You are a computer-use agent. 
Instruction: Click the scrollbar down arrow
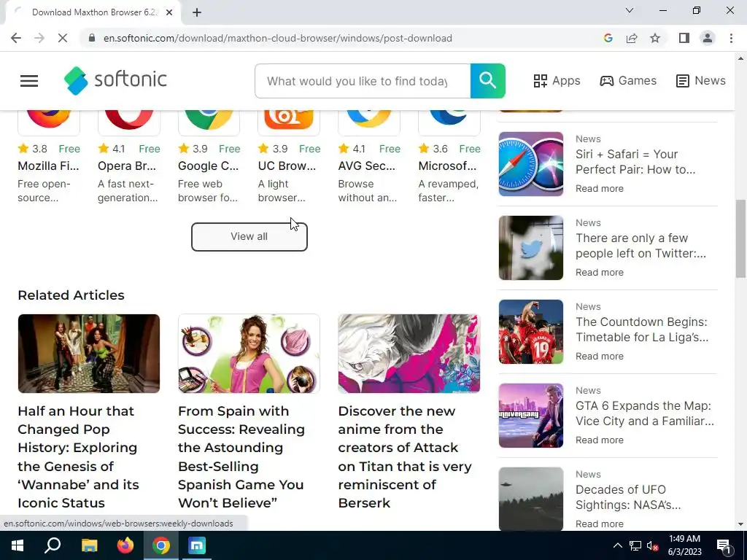point(740,524)
